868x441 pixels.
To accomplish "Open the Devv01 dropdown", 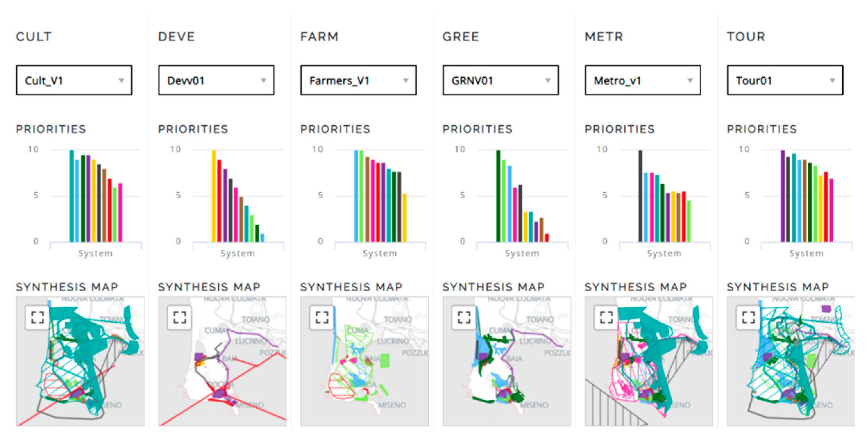I will coord(216,80).
